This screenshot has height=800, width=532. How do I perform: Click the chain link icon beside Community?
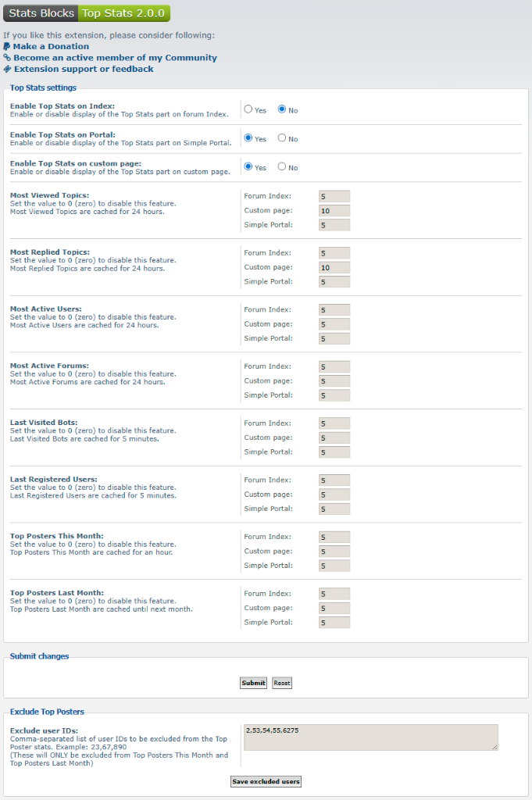click(x=6, y=58)
